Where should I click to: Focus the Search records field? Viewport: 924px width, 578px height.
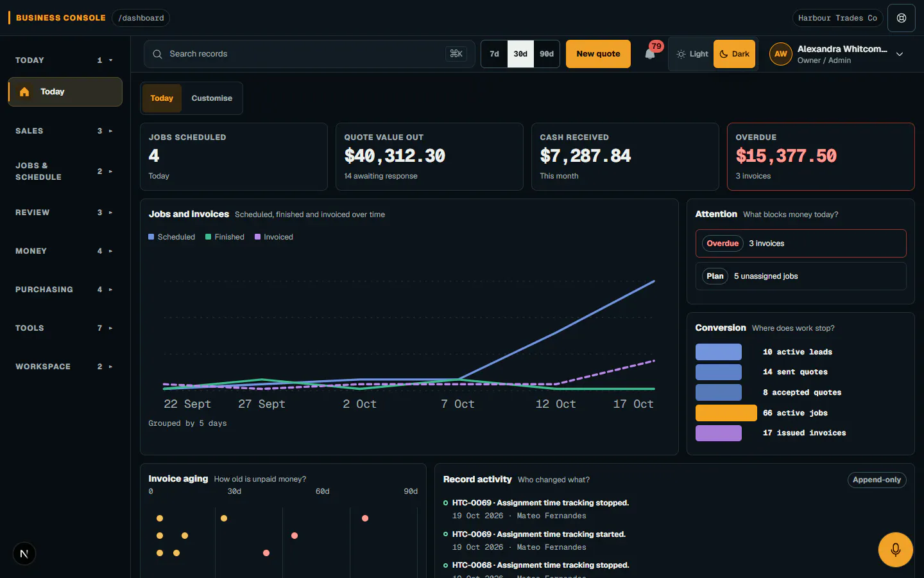click(x=309, y=54)
